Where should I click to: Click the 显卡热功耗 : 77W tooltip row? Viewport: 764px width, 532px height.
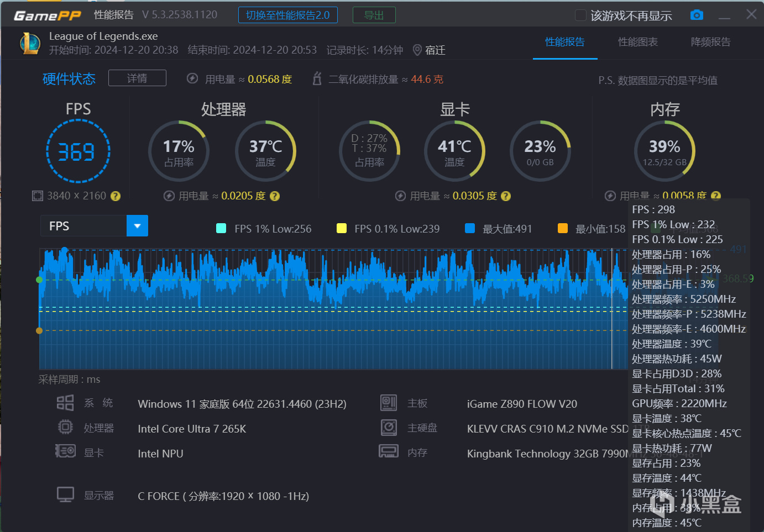pyautogui.click(x=672, y=448)
